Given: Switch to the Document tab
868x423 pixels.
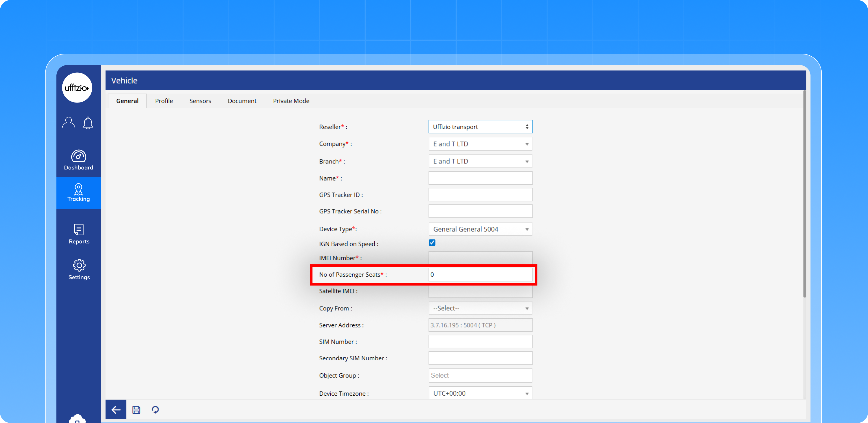Looking at the screenshot, I should [242, 101].
